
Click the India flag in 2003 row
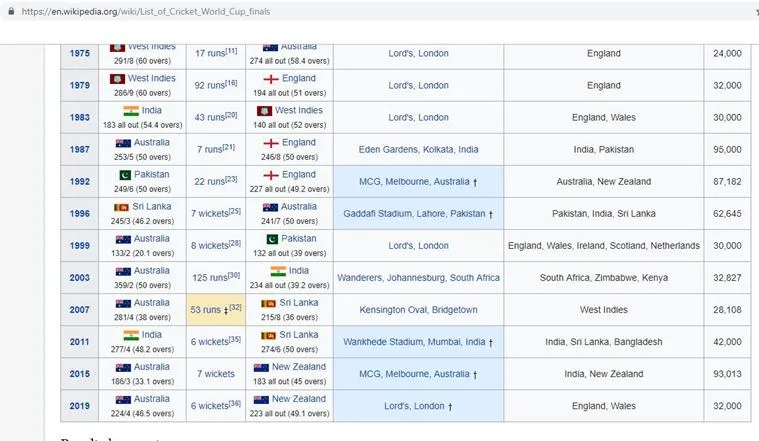278,271
